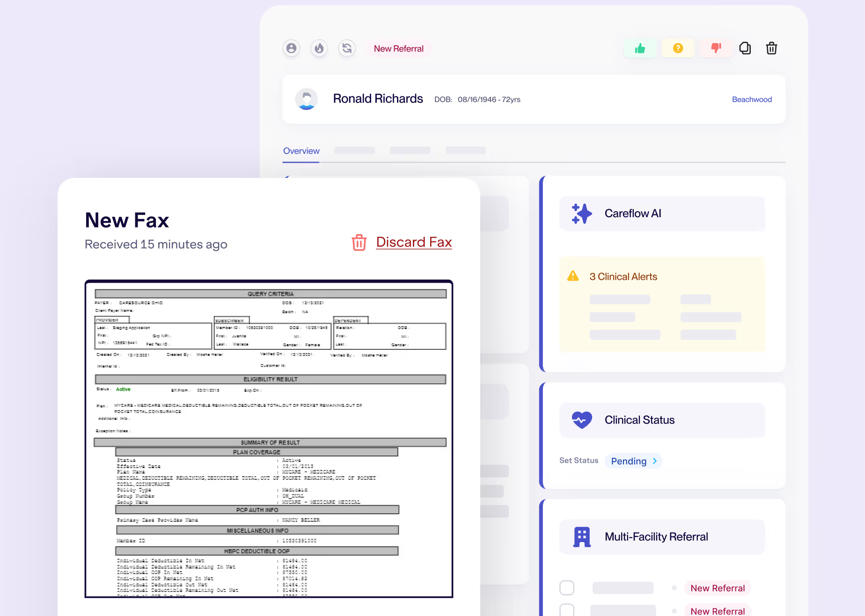
Task: Open the Pending status dropdown
Action: click(x=633, y=461)
